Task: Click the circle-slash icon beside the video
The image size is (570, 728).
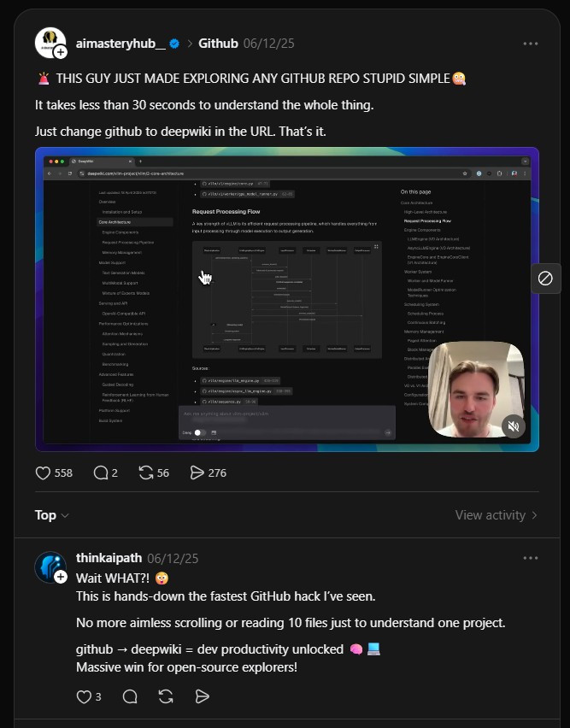Action: [x=545, y=279]
